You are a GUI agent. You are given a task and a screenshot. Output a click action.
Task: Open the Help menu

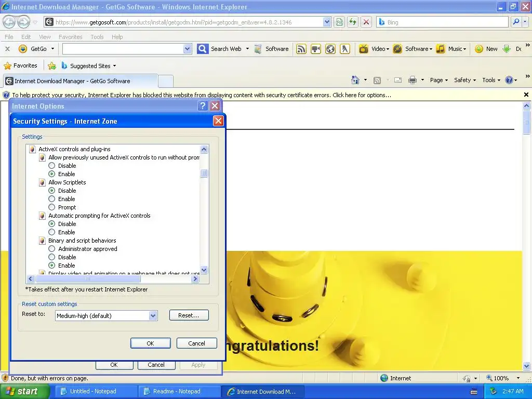click(117, 37)
